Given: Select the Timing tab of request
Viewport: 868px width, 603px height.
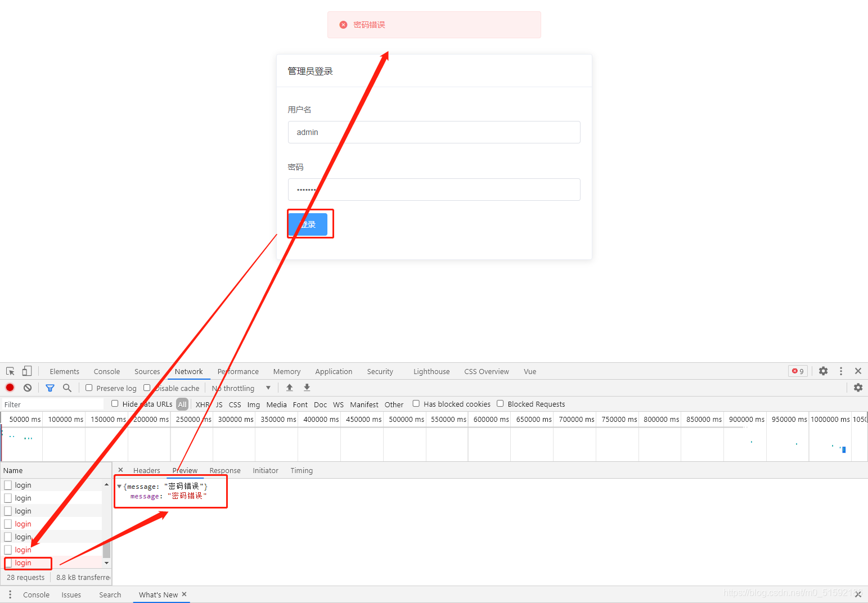Looking at the screenshot, I should pyautogui.click(x=302, y=470).
